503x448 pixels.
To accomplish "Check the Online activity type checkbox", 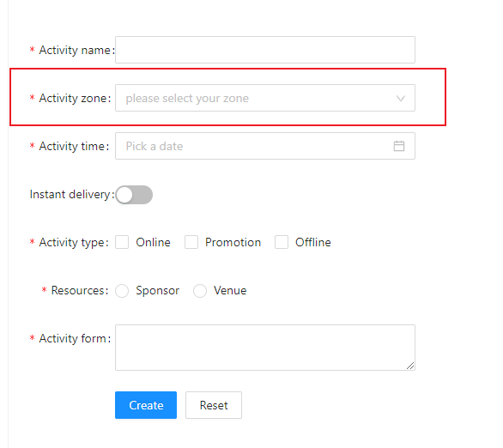I will pos(122,242).
